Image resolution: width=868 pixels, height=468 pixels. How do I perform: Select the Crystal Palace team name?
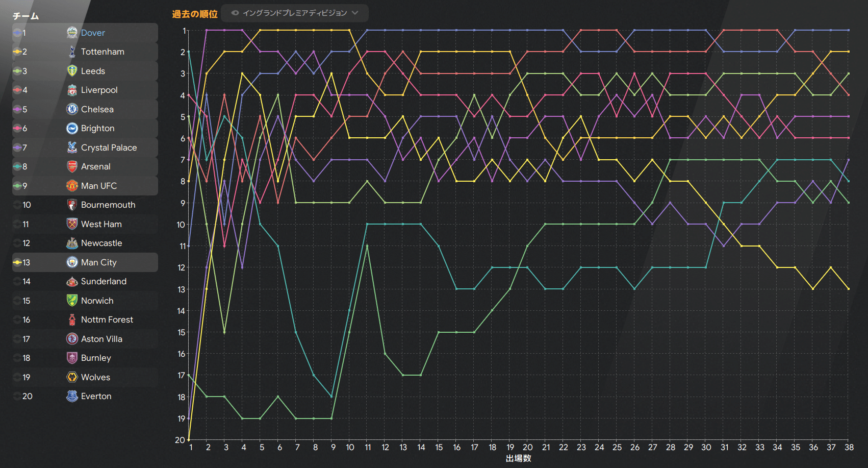(109, 147)
